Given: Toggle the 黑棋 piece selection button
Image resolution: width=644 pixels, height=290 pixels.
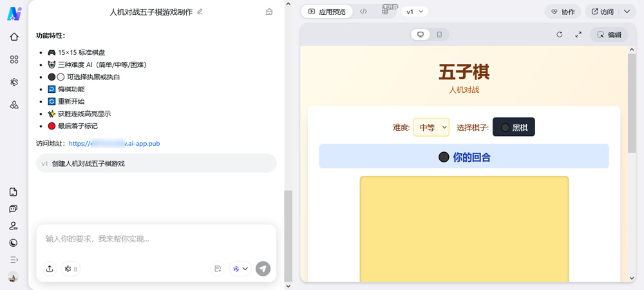Looking at the screenshot, I should 513,128.
